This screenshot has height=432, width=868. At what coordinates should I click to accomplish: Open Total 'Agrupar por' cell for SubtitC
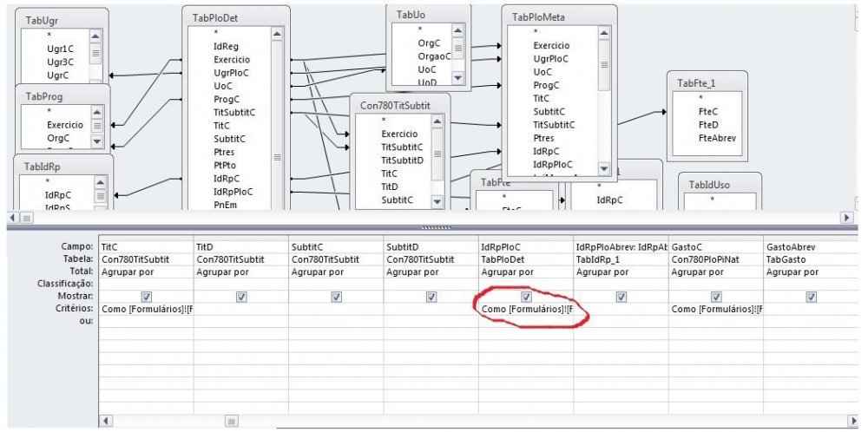pos(336,272)
